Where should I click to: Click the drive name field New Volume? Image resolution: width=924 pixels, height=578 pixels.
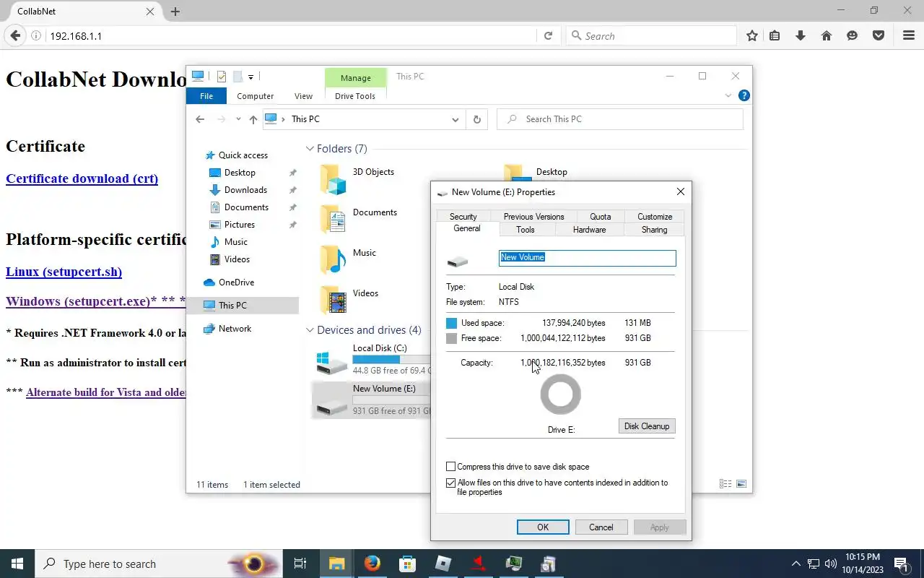[588, 257]
